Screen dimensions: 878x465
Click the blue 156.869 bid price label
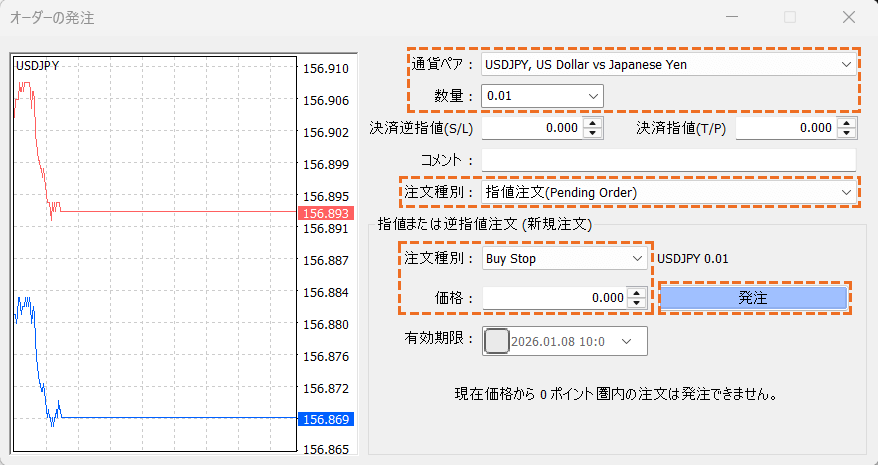[x=326, y=419]
